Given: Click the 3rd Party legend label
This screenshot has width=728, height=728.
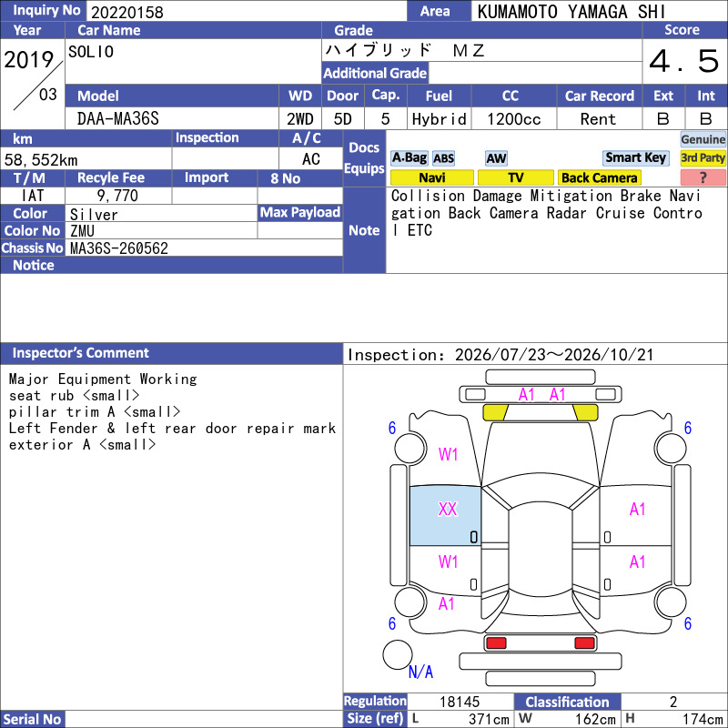Looking at the screenshot, I should [x=703, y=157].
